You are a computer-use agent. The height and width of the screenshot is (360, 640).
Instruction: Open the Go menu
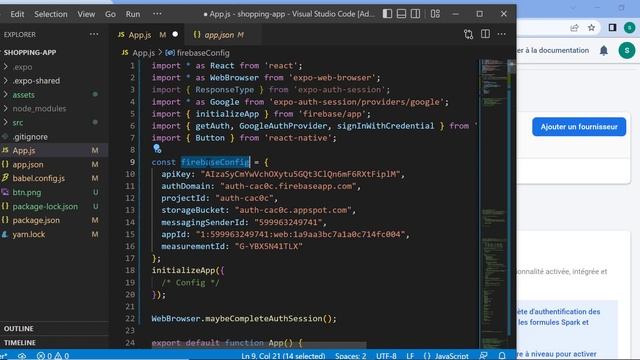pyautogui.click(x=110, y=14)
